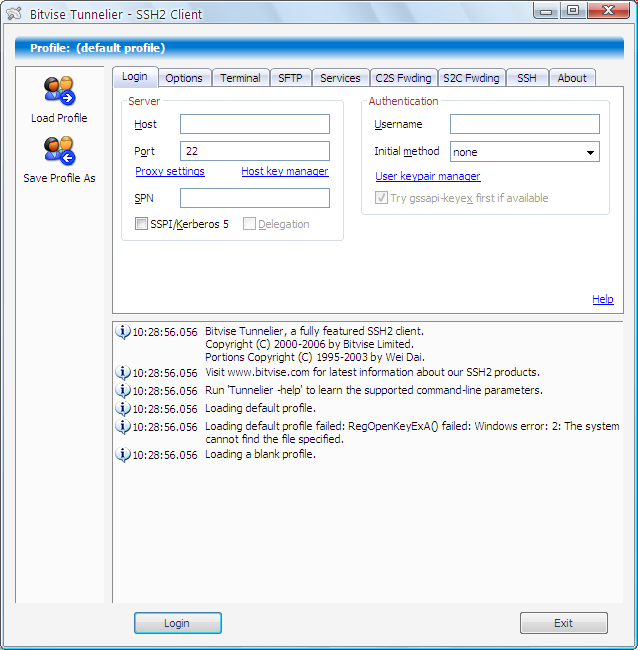Click info icon beside 'Loading default profile.' entry
The width and height of the screenshot is (638, 650).
tap(123, 408)
